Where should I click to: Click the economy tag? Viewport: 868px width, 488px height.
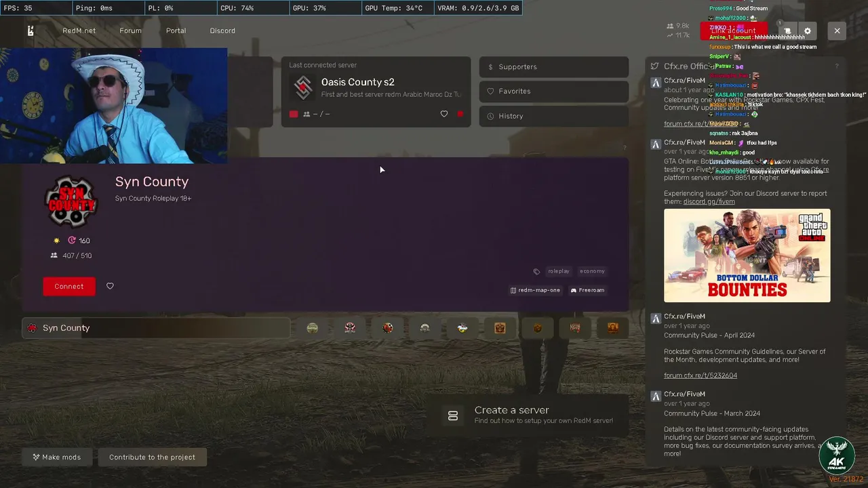(592, 271)
